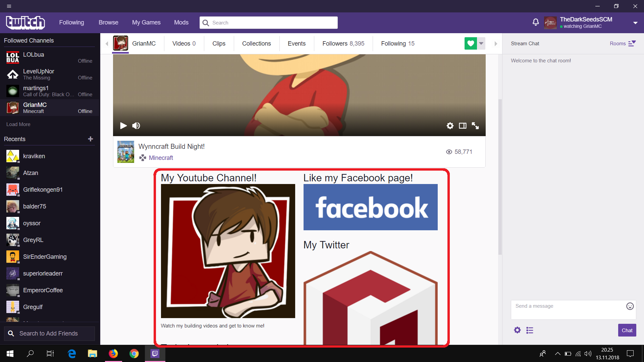This screenshot has width=644, height=362.
Task: Select martings1 in Followed Channels
Action: pos(50,91)
